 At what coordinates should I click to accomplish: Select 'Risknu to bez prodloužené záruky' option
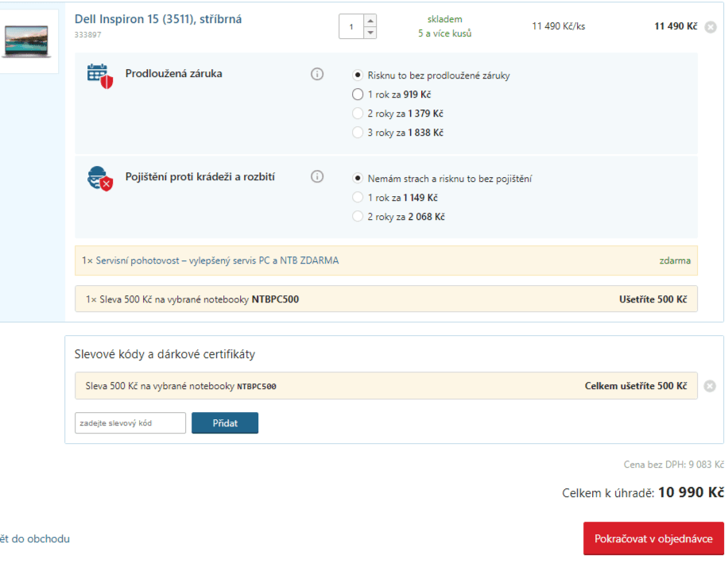(x=358, y=75)
